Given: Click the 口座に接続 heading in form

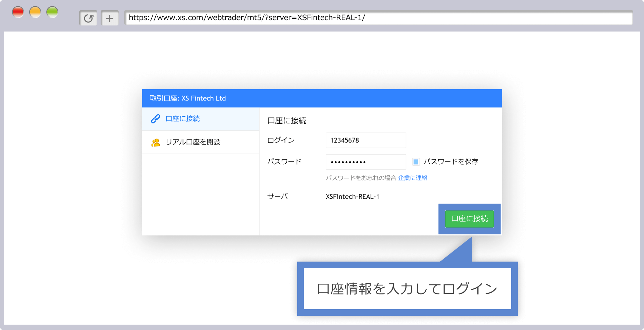Looking at the screenshot, I should pos(287,120).
